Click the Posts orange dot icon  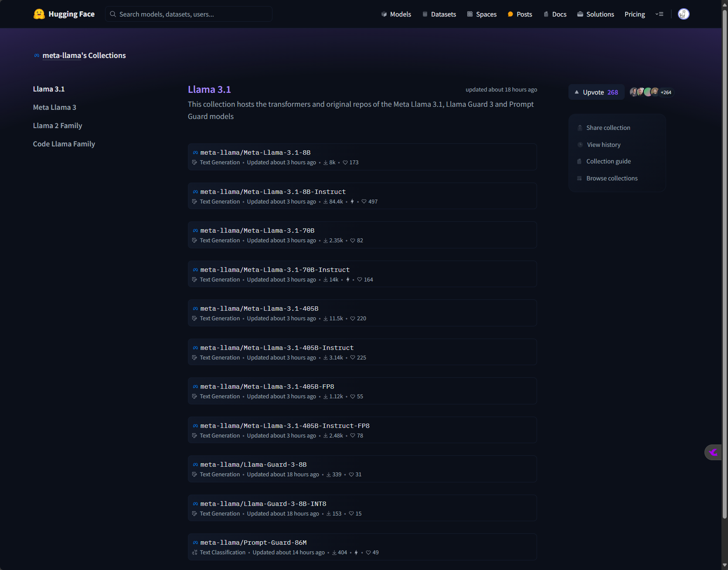pos(510,14)
